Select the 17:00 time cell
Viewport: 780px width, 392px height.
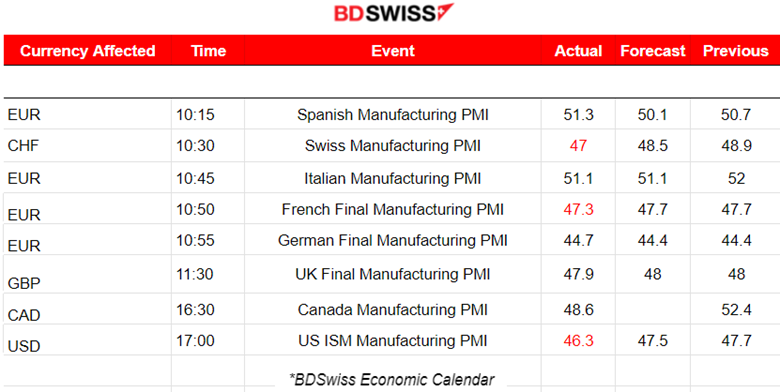(195, 341)
